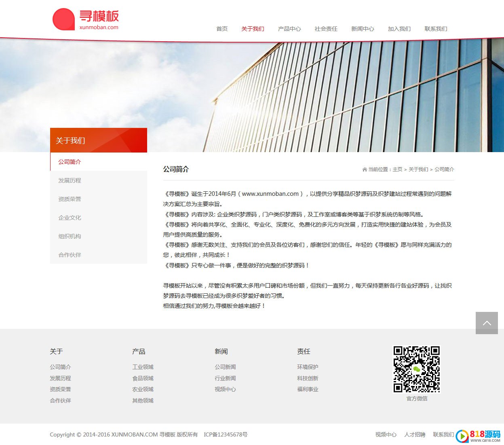Open 关于我们 in the top navigation
The image size is (504, 445).
click(253, 29)
